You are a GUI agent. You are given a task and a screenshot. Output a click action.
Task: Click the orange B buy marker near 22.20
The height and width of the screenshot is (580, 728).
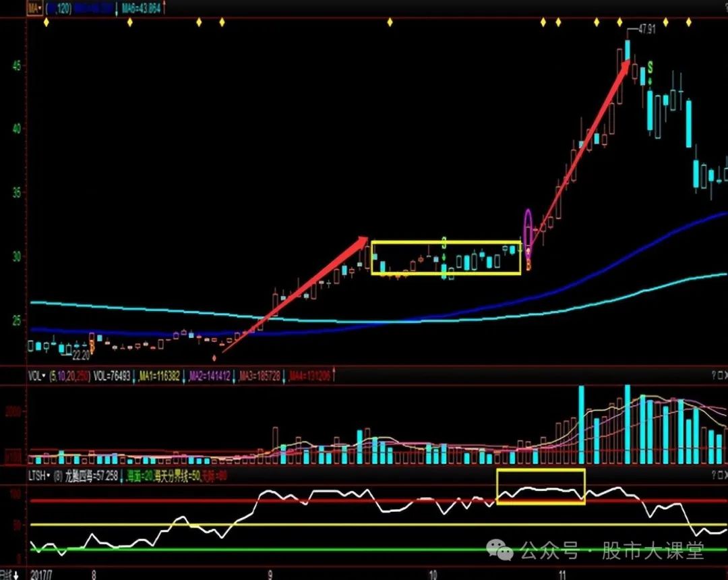(92, 346)
